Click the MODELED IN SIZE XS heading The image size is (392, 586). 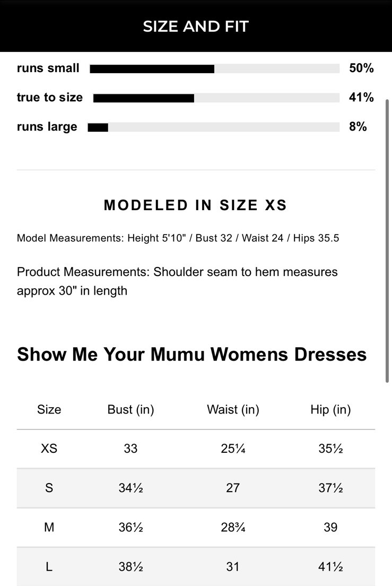[195, 205]
